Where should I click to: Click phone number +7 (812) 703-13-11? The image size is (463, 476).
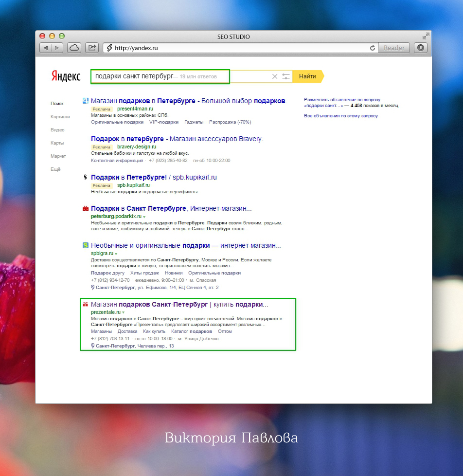[110, 338]
